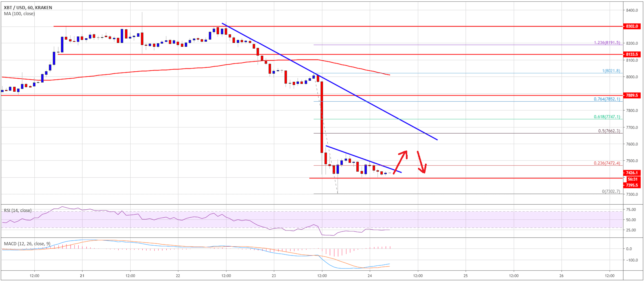Click the XBT / USD, 60, KRAKEN symbol title
The height and width of the screenshot is (282, 644).
[28, 7]
